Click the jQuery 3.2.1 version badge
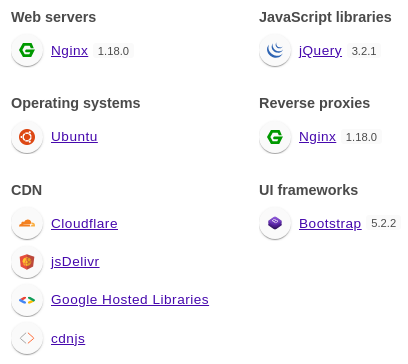 coord(364,51)
